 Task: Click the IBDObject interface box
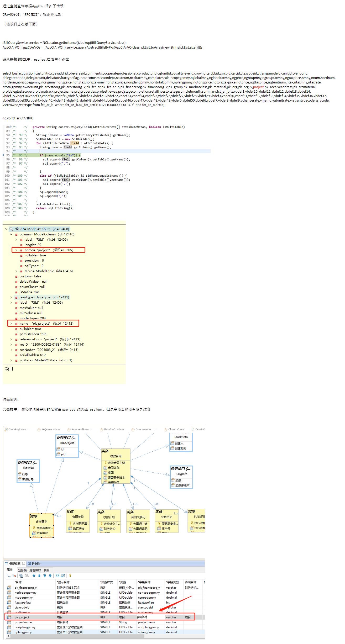[67, 446]
